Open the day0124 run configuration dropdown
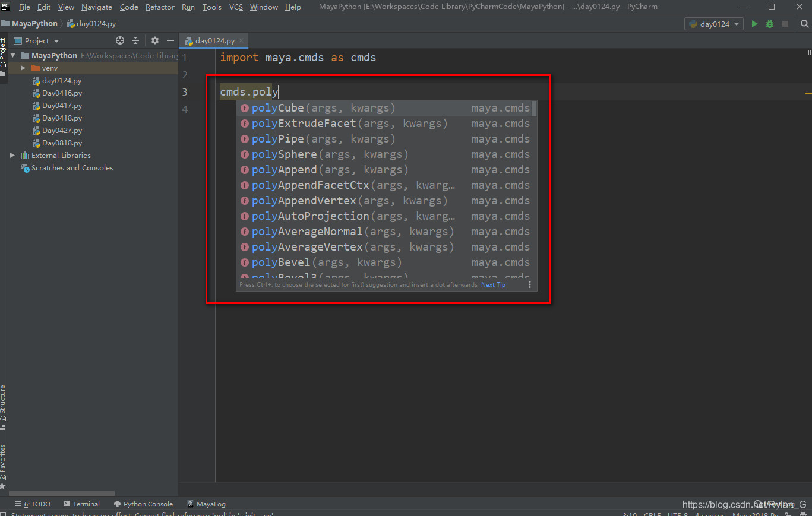Image resolution: width=812 pixels, height=516 pixels. (714, 24)
